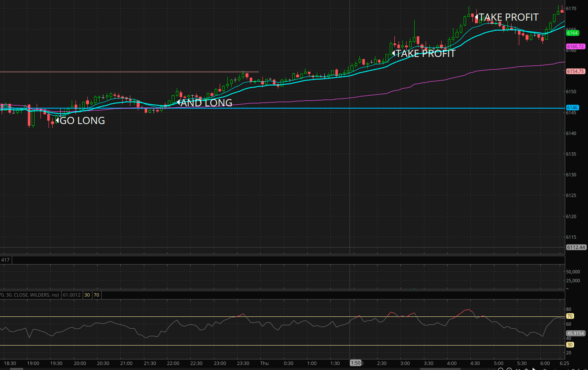The image size is (588, 370).
Task: Click the 61.0012 RSI value label
Action: (71, 295)
